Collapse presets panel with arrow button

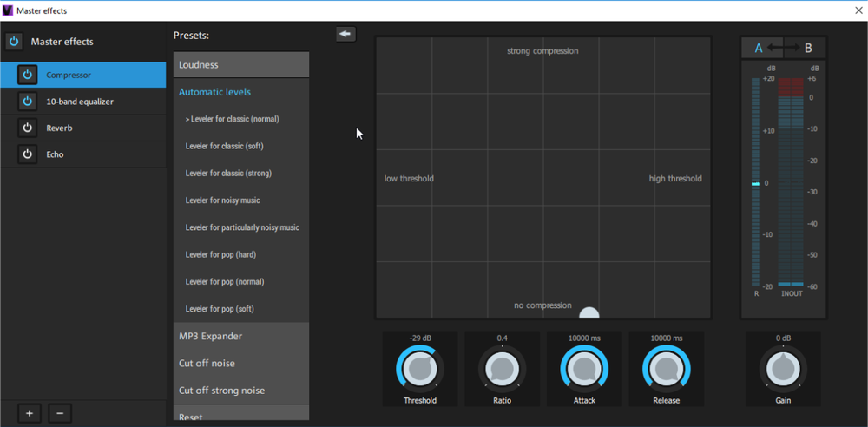click(x=345, y=34)
